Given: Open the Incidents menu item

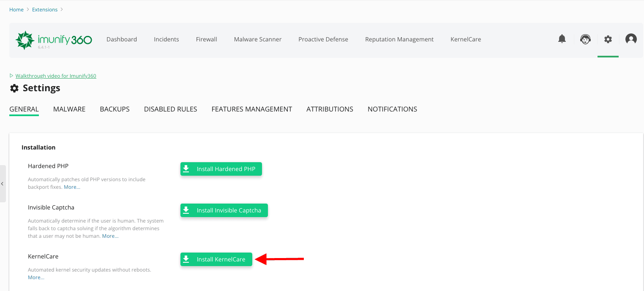Looking at the screenshot, I should (x=166, y=39).
